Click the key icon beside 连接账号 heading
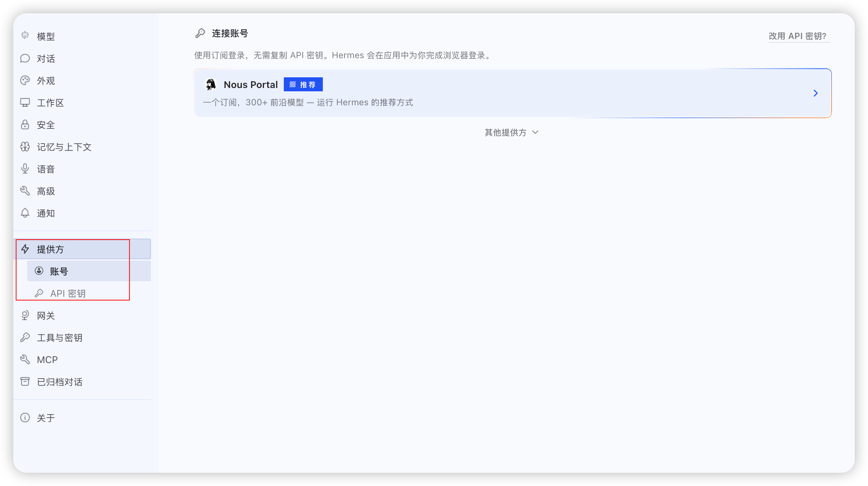Viewport: 868px width, 486px height. click(x=200, y=33)
